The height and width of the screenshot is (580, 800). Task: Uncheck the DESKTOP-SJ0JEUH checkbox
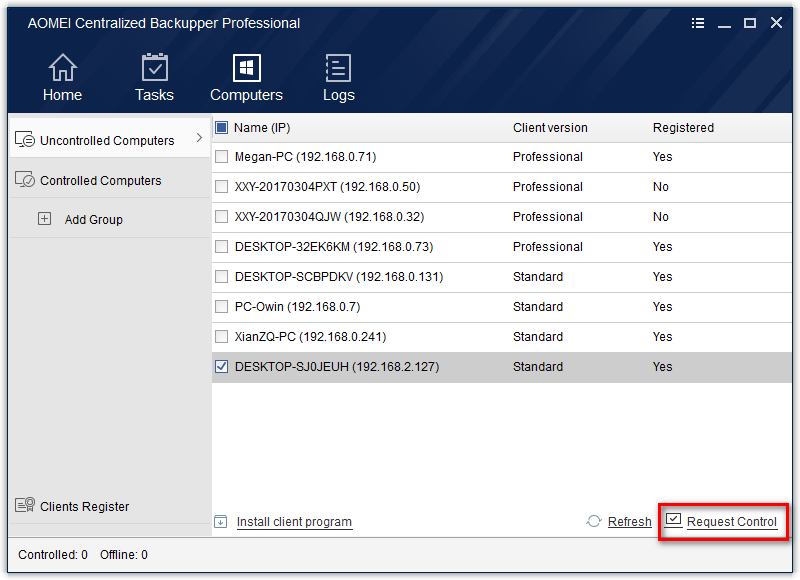[221, 367]
